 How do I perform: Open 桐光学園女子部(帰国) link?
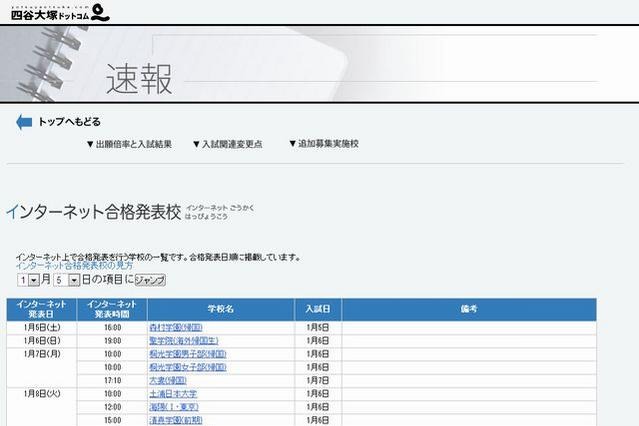pyautogui.click(x=187, y=367)
